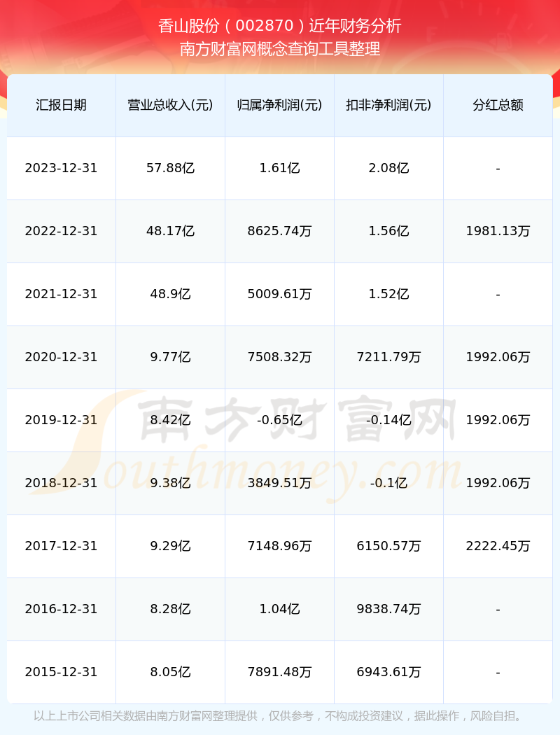The width and height of the screenshot is (560, 735).
Task: Select the 2018 row dividend 1992.06万
Action: point(498,483)
